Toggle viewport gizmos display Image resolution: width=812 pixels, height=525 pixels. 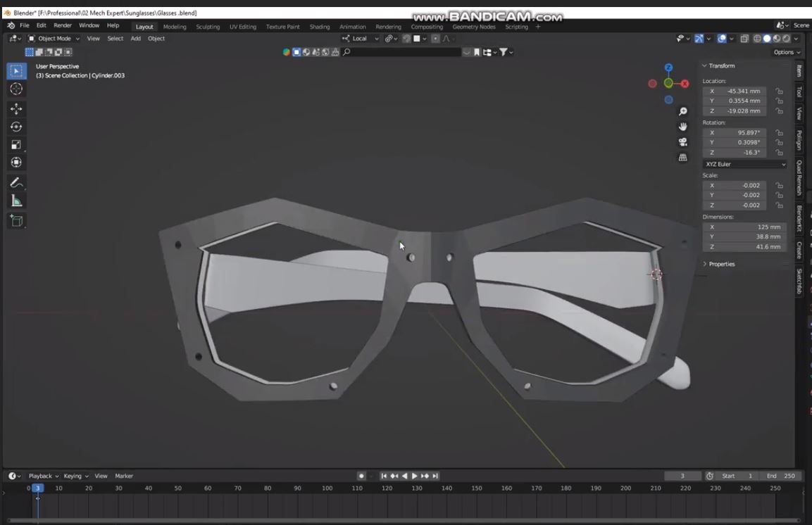tap(699, 39)
